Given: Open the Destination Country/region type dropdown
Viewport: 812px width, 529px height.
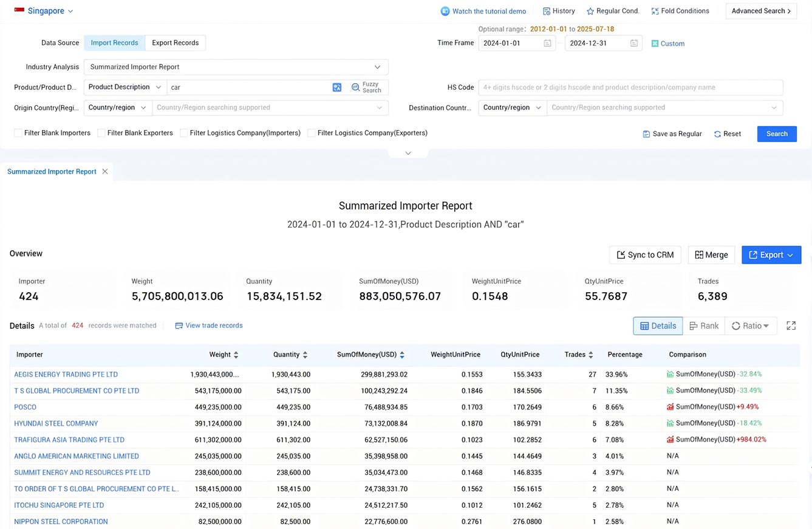Looking at the screenshot, I should pyautogui.click(x=513, y=108).
